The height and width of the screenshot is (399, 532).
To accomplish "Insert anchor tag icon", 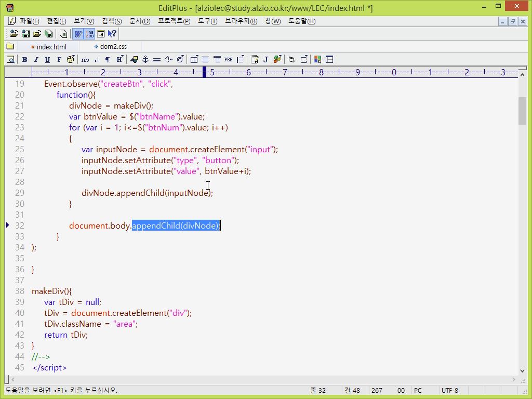I will tap(145, 60).
